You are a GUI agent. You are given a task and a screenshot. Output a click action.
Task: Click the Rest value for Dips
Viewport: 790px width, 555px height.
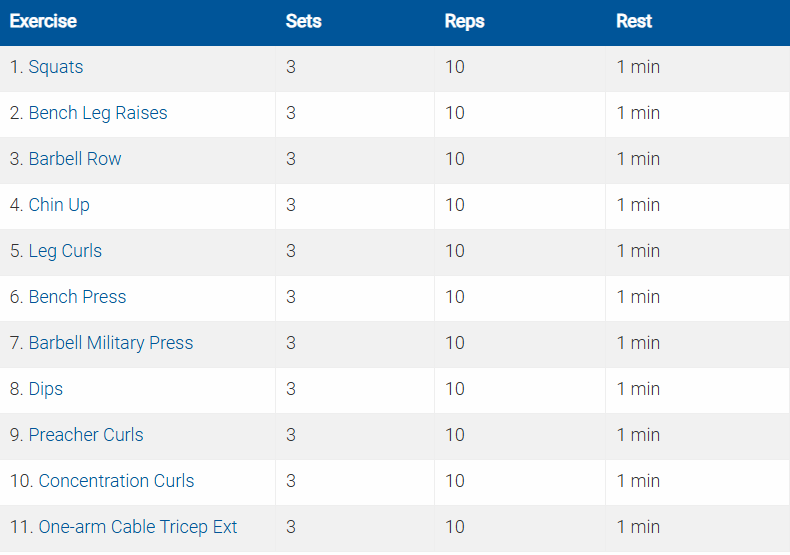pyautogui.click(x=638, y=389)
